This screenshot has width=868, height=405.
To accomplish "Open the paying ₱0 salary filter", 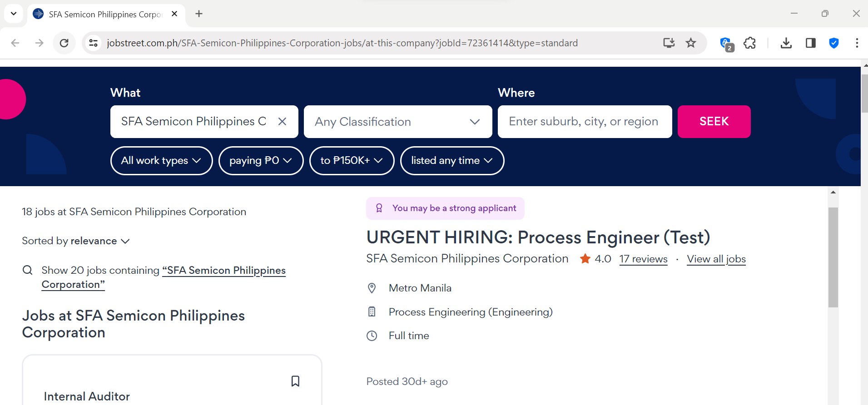I will point(261,161).
